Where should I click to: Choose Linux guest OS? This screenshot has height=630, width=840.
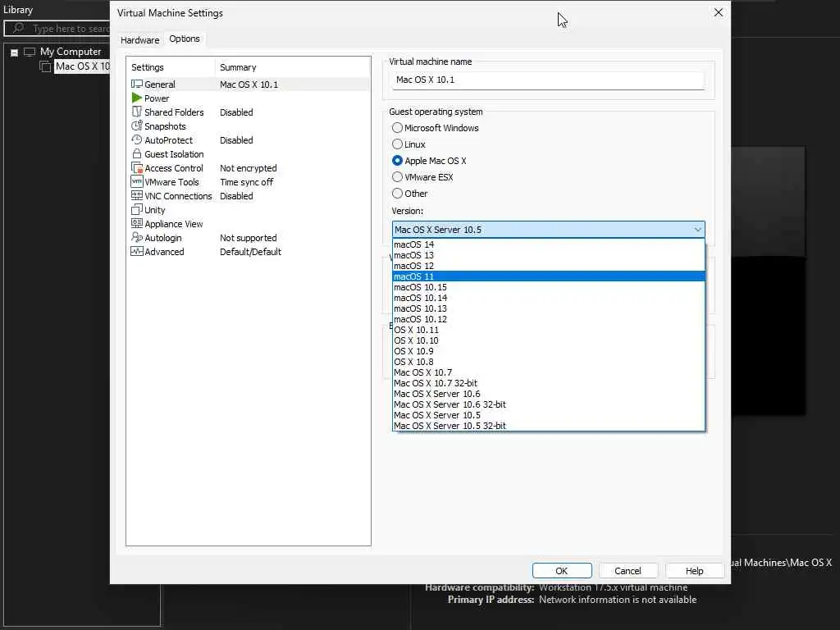tap(397, 144)
